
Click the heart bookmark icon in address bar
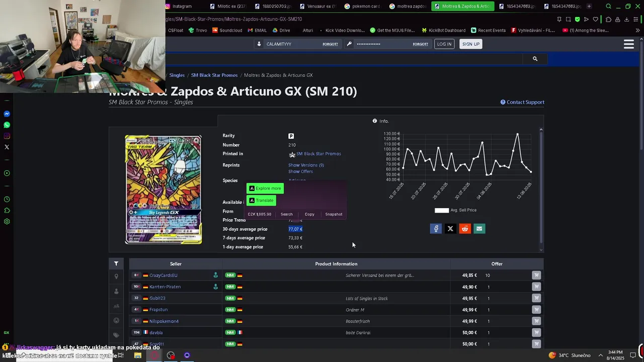click(596, 19)
